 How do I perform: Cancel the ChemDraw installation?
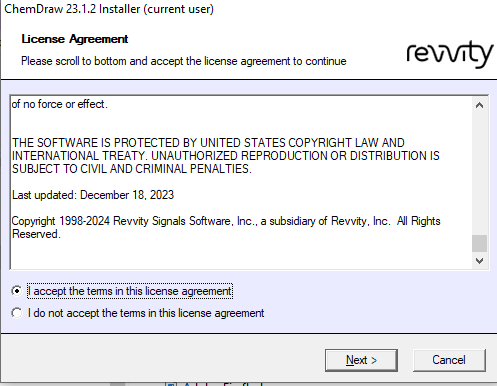pyautogui.click(x=449, y=360)
